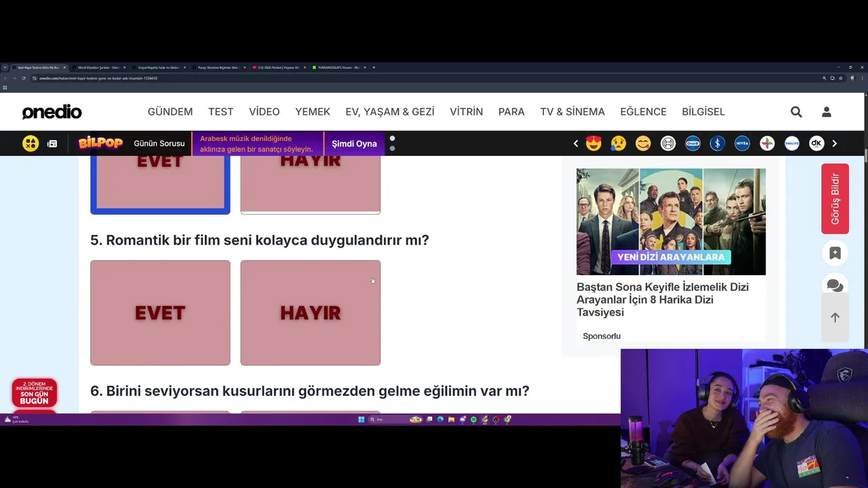The height and width of the screenshot is (488, 868).
Task: Open the VİDEO menu
Action: click(264, 112)
